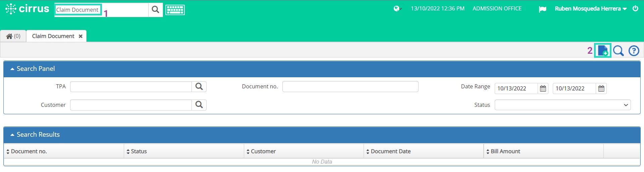Click the globe language icon
Image resolution: width=644 pixels, height=172 pixels.
pos(397,9)
